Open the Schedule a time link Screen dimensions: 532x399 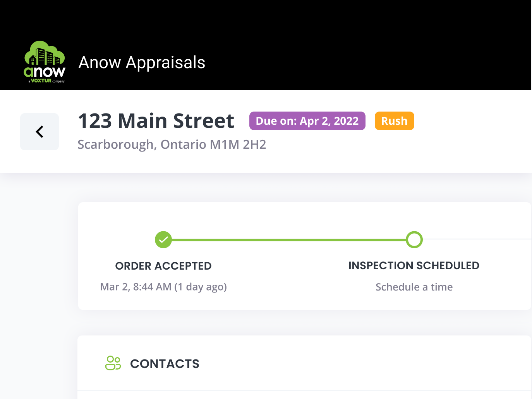414,287
